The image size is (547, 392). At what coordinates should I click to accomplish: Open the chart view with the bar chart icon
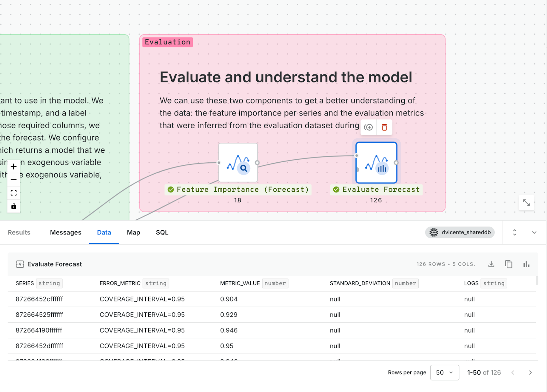tap(526, 264)
